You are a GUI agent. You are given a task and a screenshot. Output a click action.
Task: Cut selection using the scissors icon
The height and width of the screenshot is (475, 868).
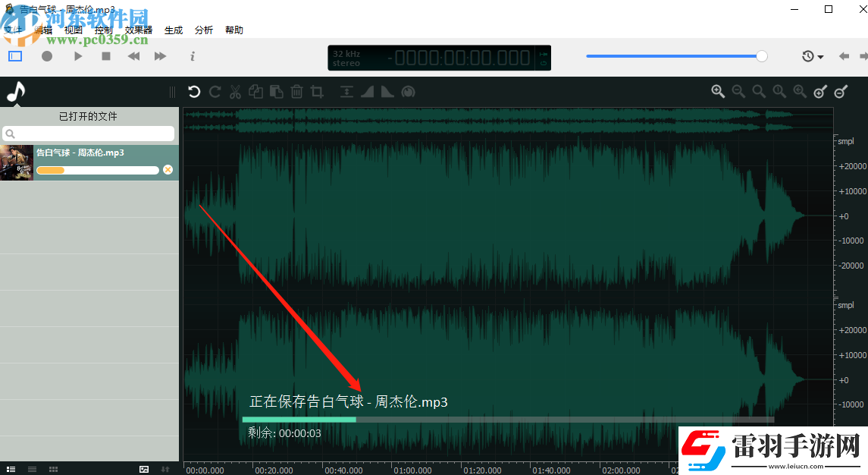tap(235, 91)
